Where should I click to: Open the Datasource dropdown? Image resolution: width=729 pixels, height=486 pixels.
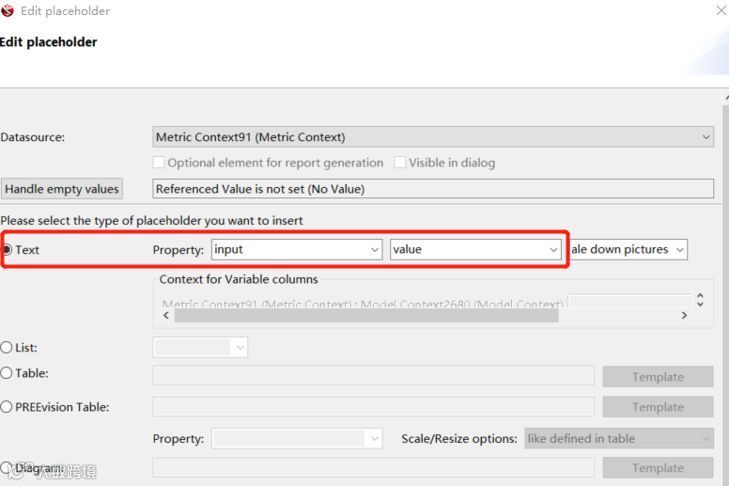[x=433, y=137]
